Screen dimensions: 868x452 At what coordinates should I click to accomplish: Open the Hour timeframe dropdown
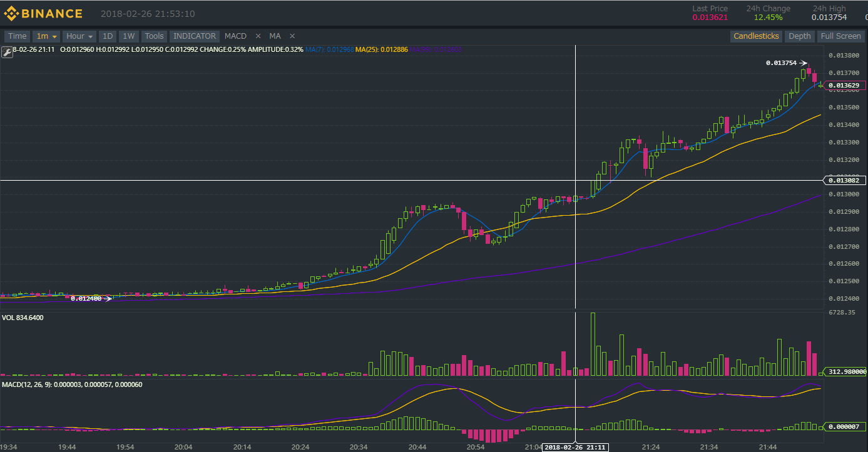(x=79, y=36)
